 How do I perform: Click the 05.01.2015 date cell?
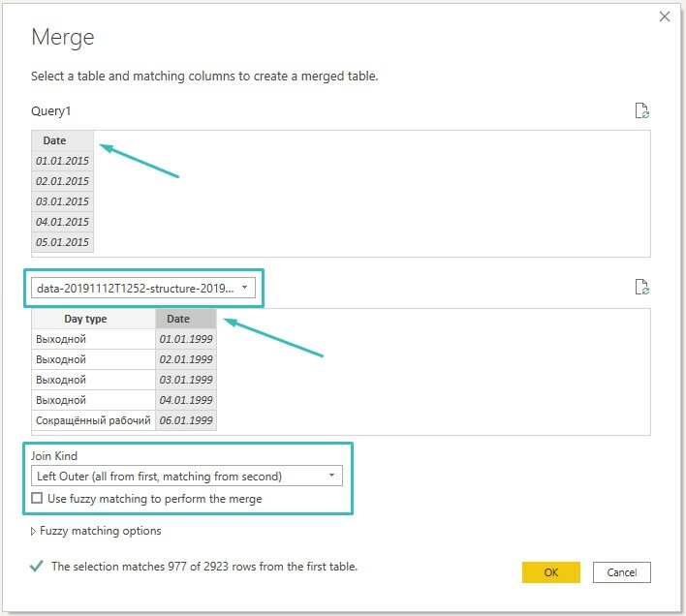coord(63,242)
